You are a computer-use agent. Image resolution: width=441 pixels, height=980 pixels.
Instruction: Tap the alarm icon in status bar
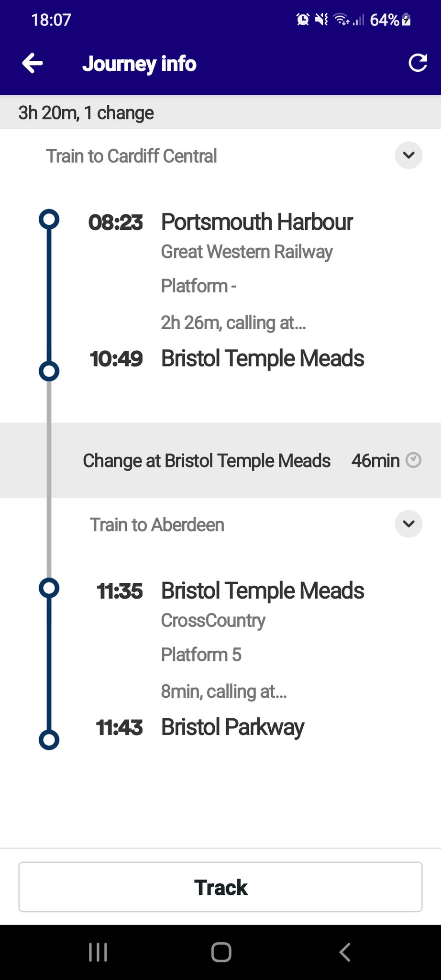coord(303,20)
